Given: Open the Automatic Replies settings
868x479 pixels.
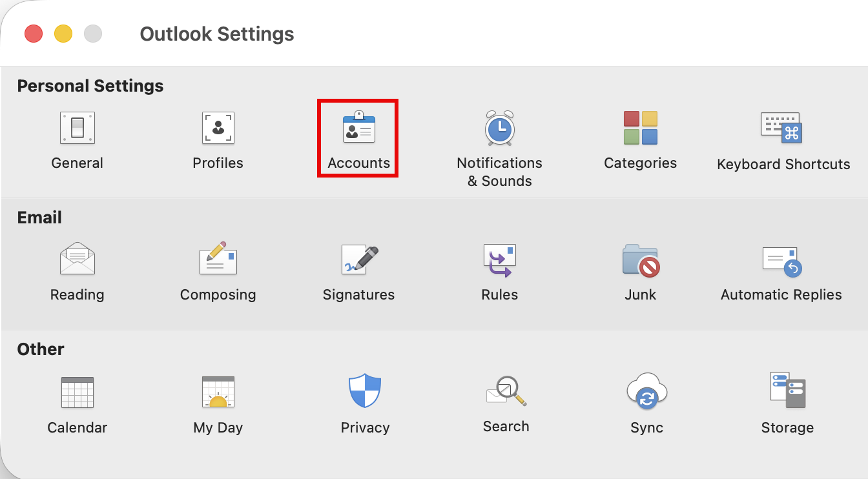Looking at the screenshot, I should 781,270.
